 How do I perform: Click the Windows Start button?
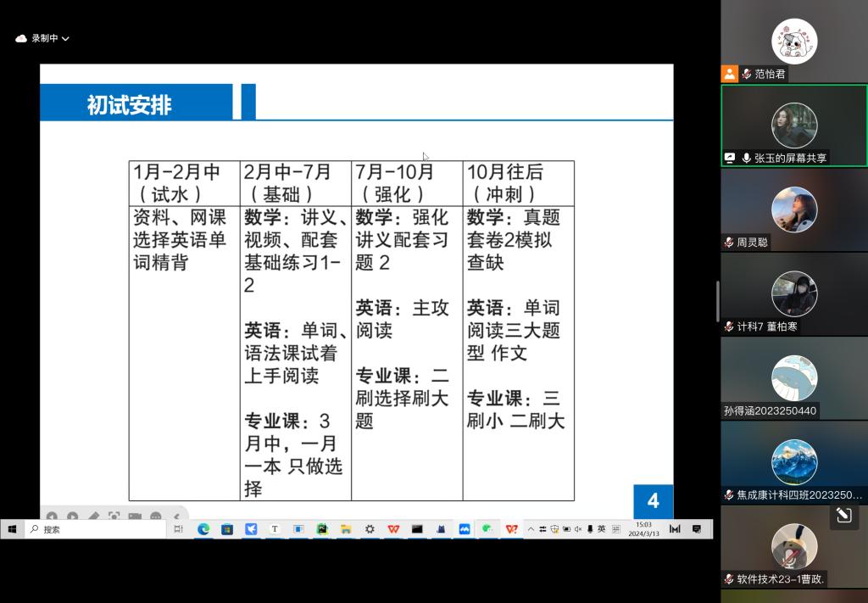tap(12, 529)
